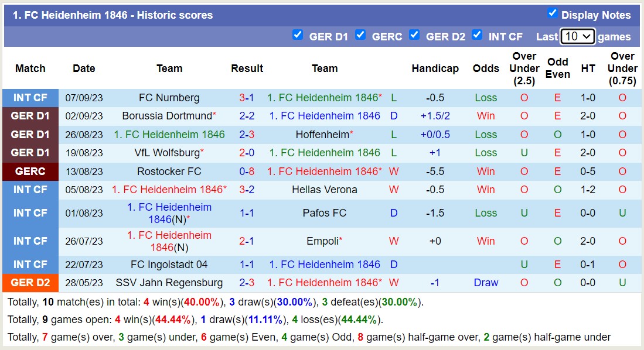Disable the INT CF filter checkbox

point(478,35)
